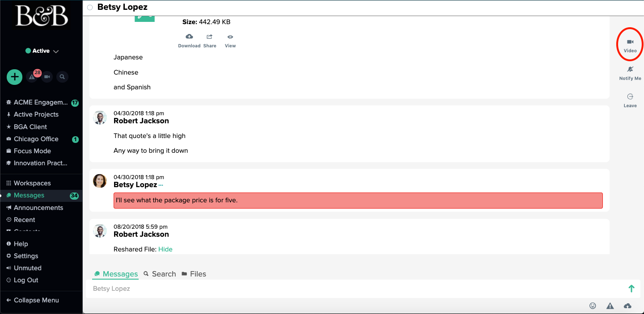Screen dimensions: 644x314
Task: Click the "and Spanish" message line
Action: pyautogui.click(x=132, y=87)
